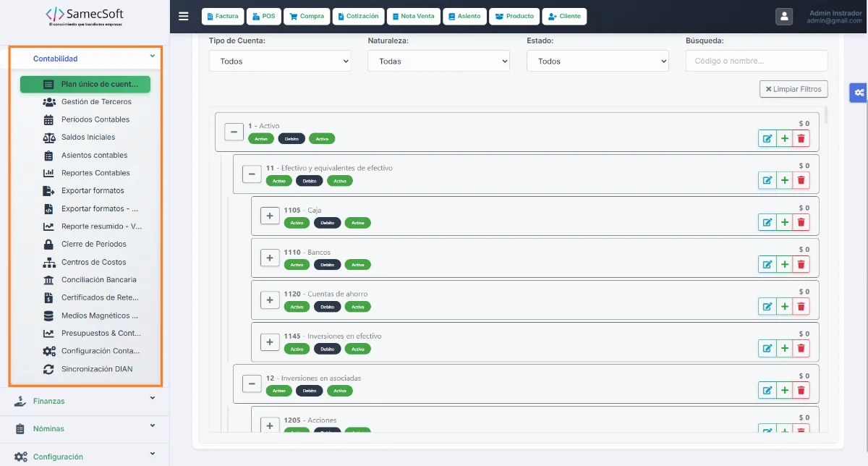Expand the Nóminas sidebar section

point(85,428)
